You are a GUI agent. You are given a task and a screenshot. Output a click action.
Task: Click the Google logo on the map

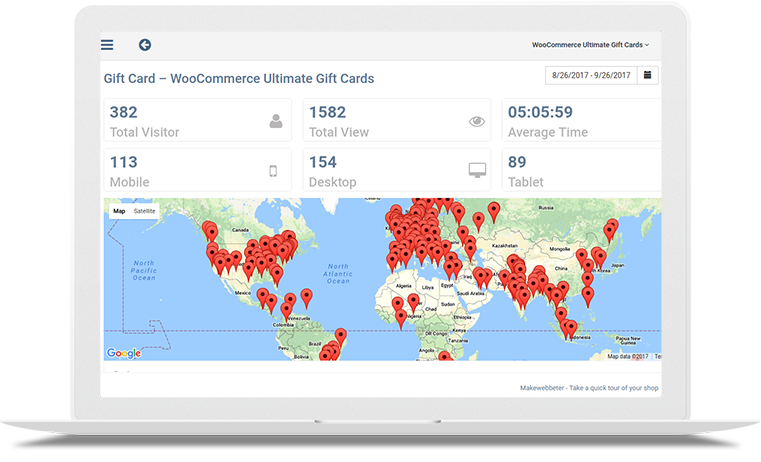click(123, 353)
